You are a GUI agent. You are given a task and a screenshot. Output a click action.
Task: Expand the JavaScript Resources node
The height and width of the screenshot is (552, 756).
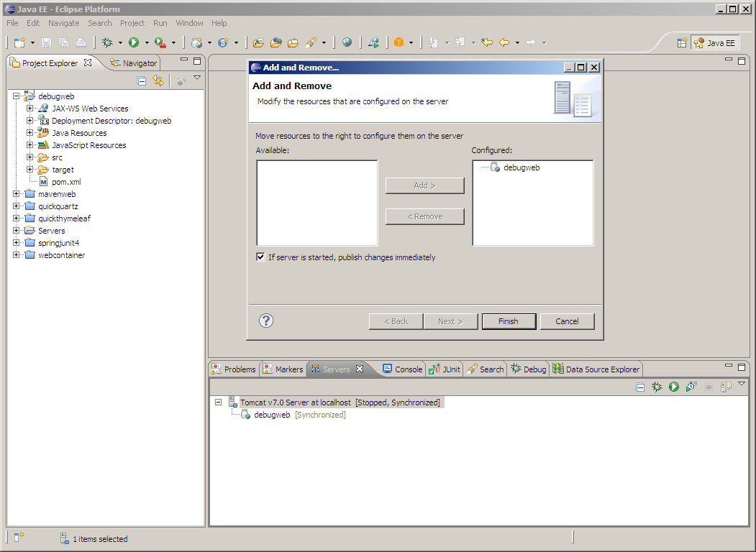pyautogui.click(x=30, y=145)
